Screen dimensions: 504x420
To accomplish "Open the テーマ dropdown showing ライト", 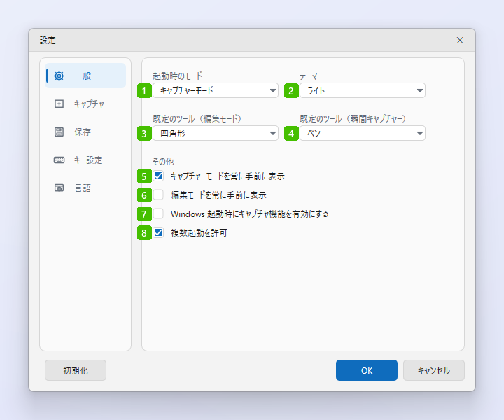I will (x=363, y=90).
